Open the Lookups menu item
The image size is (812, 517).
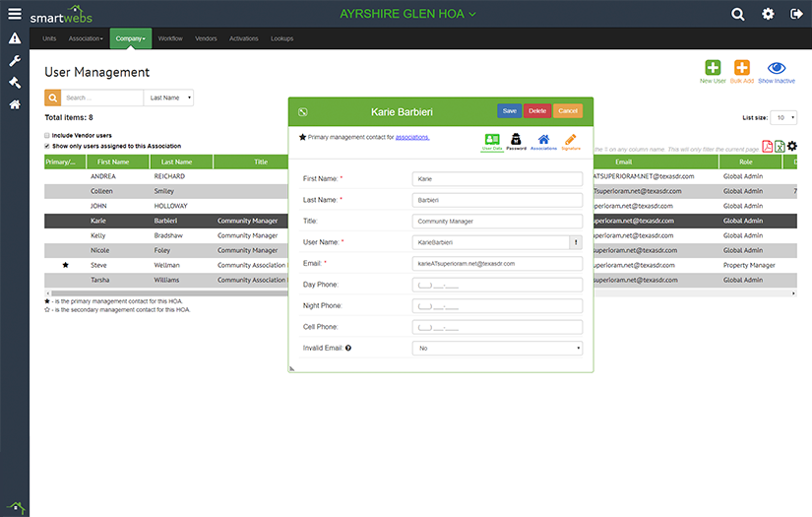point(281,38)
